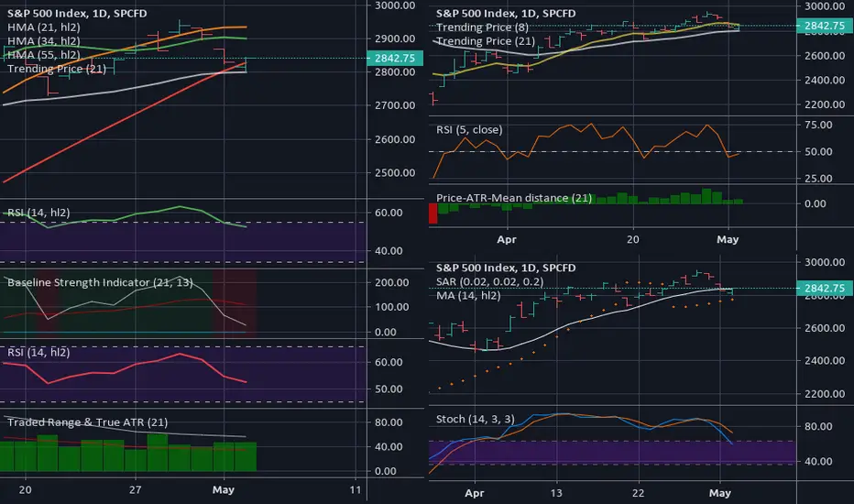
Task: Click the left chart S&P 500 Index title
Action: 77,13
